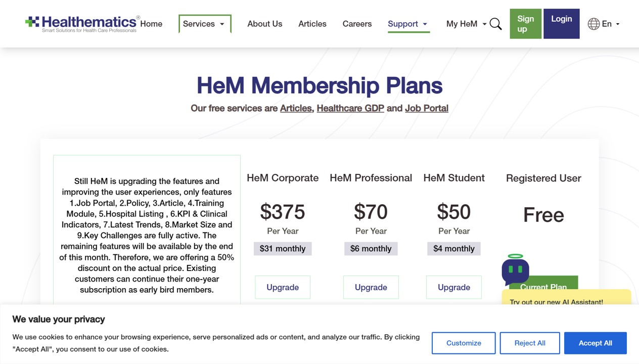Click the green Sign up button
639x364 pixels.
click(525, 24)
